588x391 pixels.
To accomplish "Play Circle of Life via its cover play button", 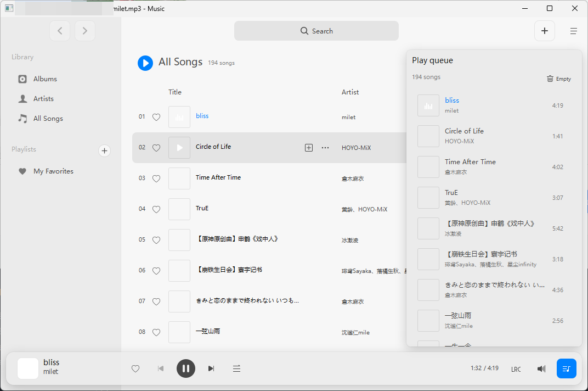I will (x=179, y=148).
